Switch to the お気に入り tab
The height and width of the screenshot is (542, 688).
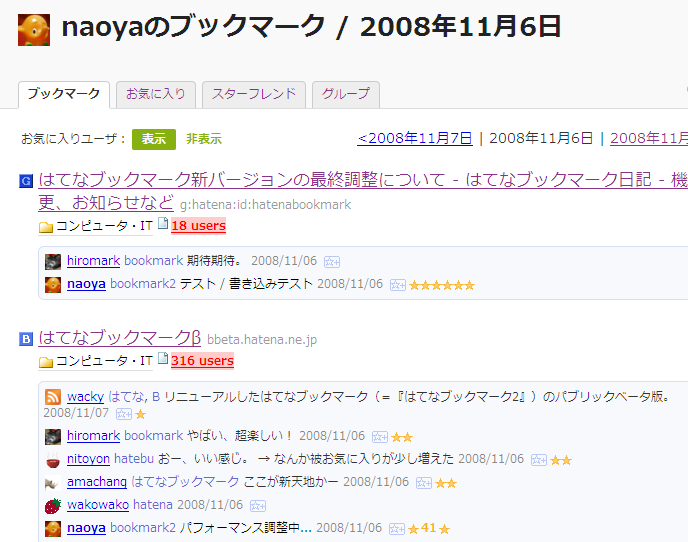[x=156, y=94]
